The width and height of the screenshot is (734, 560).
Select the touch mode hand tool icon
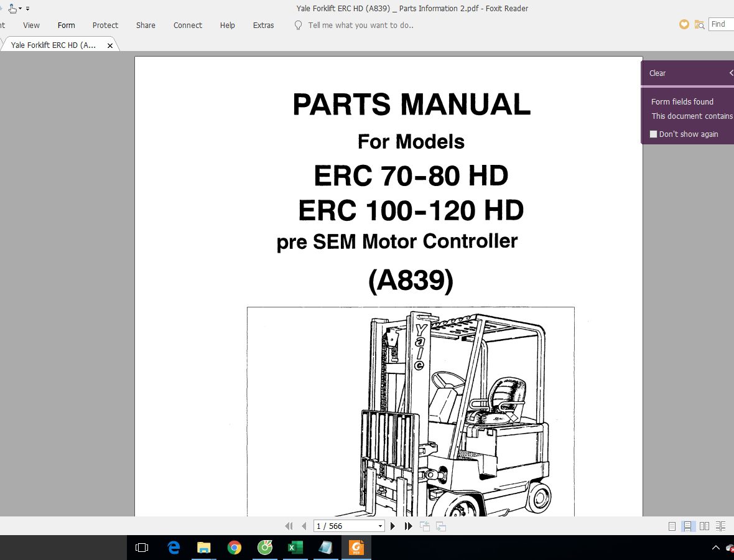pyautogui.click(x=12, y=9)
